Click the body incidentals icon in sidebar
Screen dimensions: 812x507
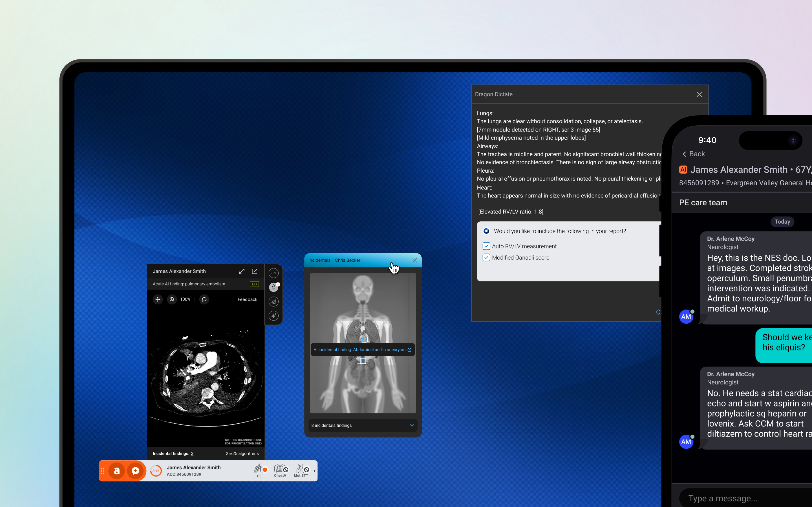pyautogui.click(x=273, y=287)
